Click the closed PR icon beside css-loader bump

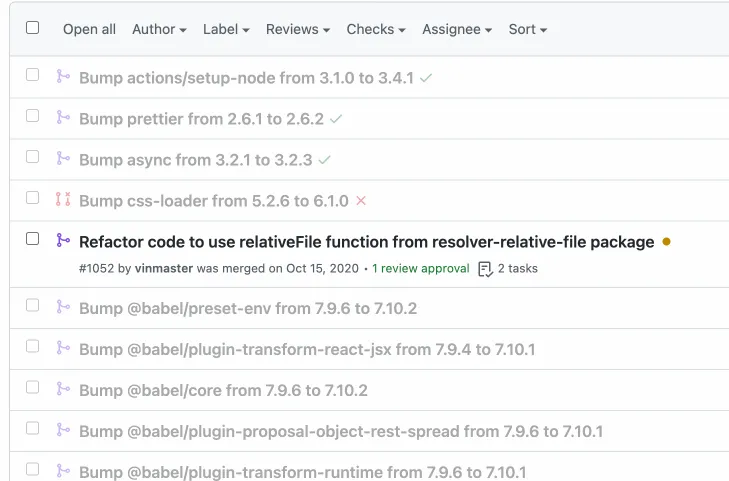coord(63,200)
